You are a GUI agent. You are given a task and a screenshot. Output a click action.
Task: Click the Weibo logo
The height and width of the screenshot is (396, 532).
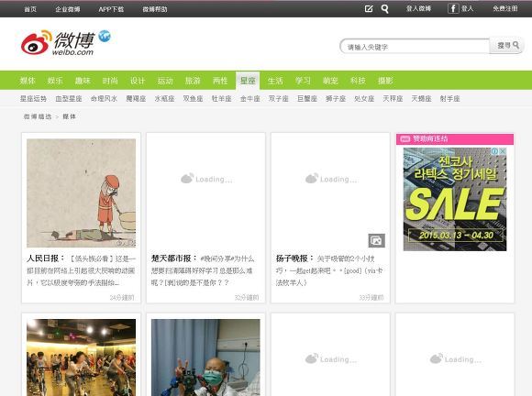point(58,43)
